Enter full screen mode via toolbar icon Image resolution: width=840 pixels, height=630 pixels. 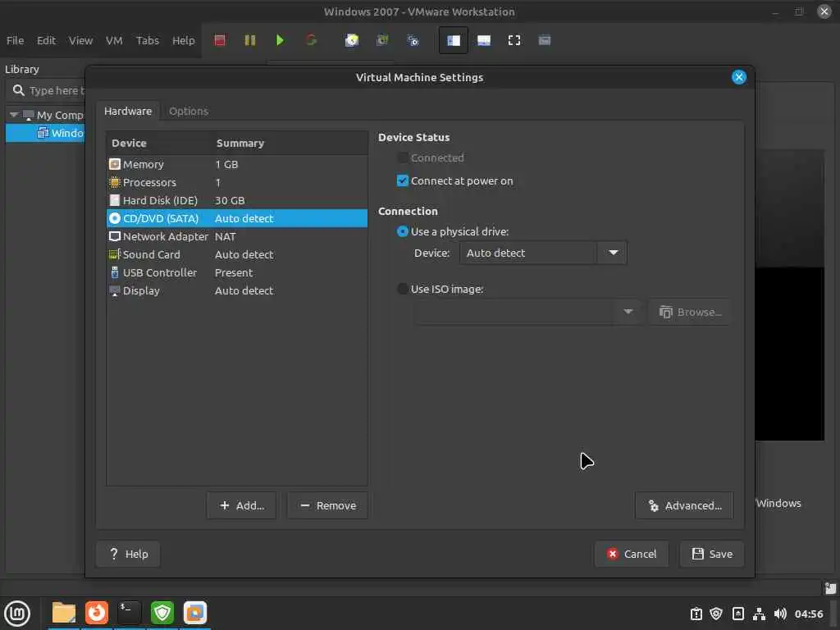tap(514, 40)
